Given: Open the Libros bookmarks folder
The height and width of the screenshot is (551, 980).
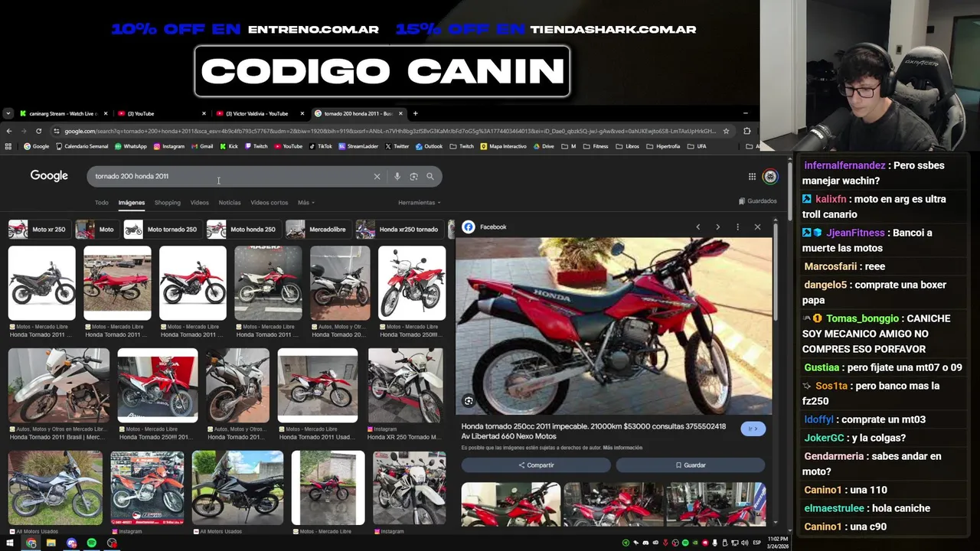Looking at the screenshot, I should point(627,146).
